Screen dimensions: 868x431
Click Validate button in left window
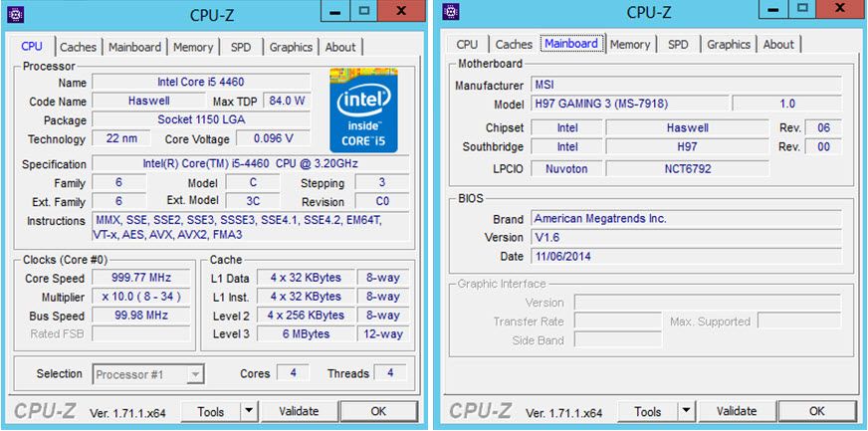pyautogui.click(x=299, y=411)
